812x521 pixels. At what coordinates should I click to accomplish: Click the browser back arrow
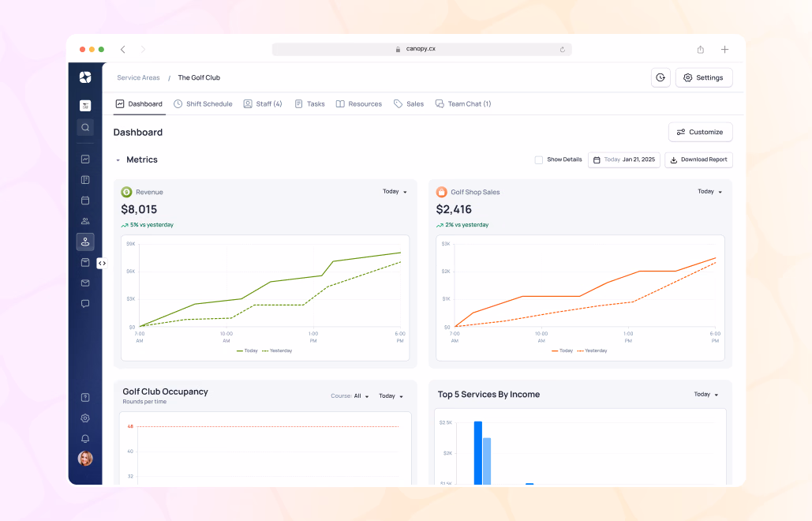coord(123,49)
